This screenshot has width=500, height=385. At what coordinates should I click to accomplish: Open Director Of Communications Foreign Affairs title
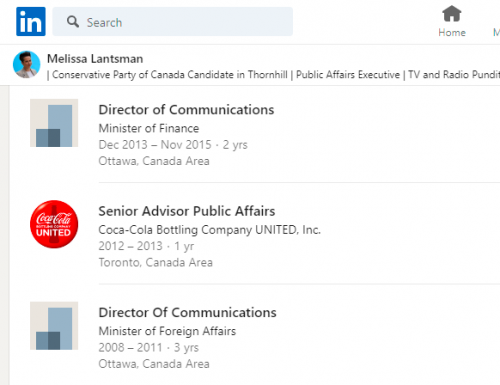coord(187,312)
